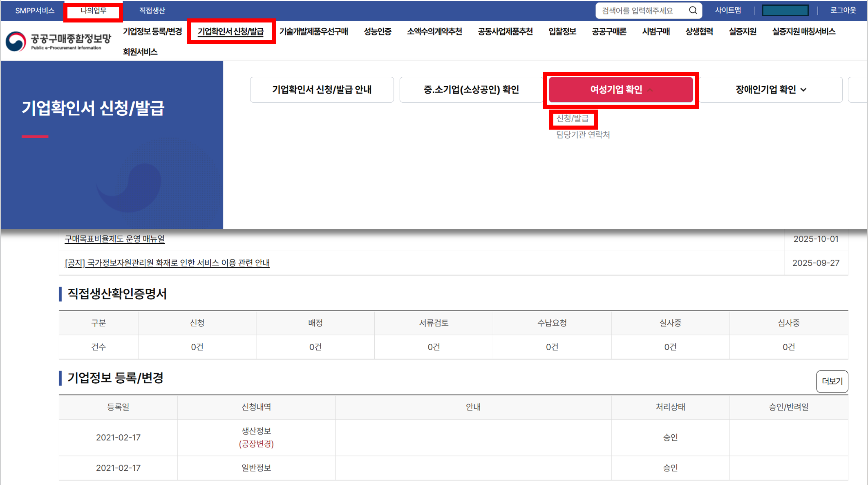Image resolution: width=868 pixels, height=485 pixels.
Task: Click the 로그아웃 link
Action: 843,11
